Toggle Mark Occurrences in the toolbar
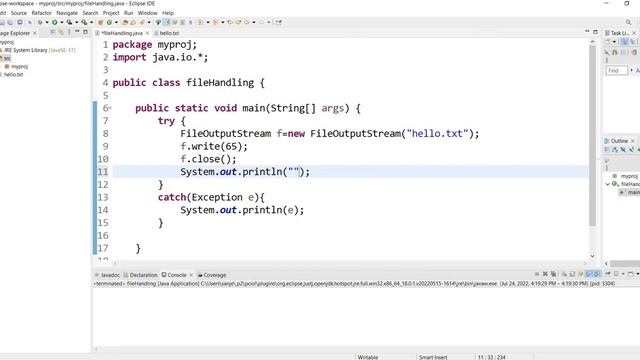Image resolution: width=640 pixels, height=360 pixels. (x=167, y=22)
